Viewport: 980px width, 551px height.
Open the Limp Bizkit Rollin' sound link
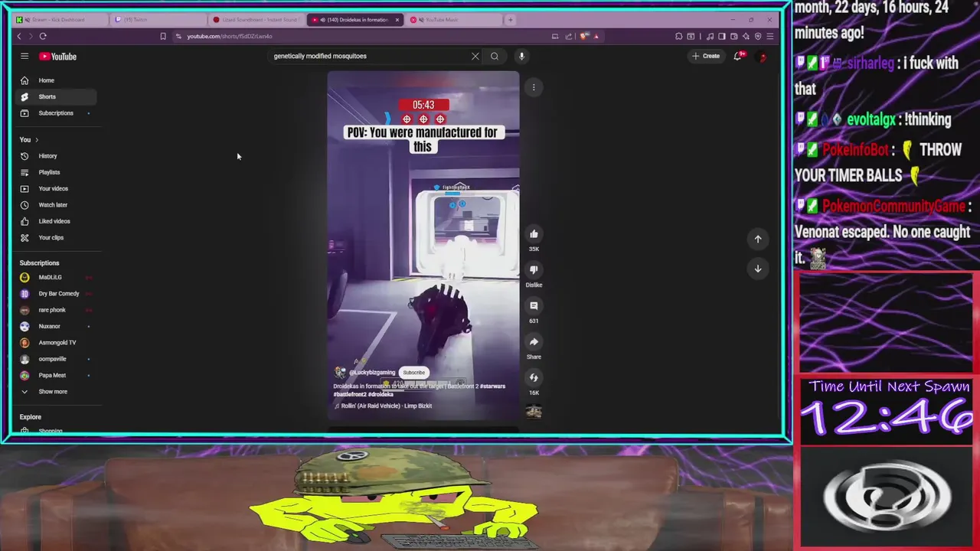click(383, 406)
